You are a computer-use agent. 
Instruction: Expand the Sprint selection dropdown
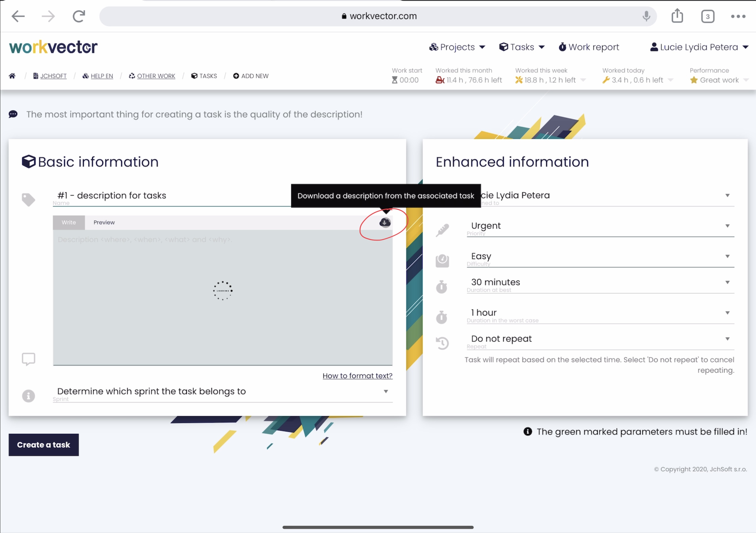tap(222, 391)
